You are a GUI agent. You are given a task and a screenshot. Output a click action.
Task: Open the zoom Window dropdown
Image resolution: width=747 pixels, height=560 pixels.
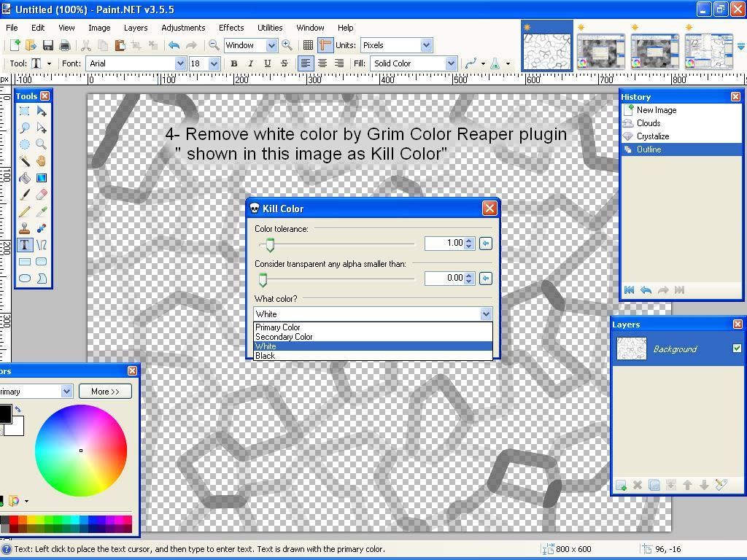click(x=271, y=45)
